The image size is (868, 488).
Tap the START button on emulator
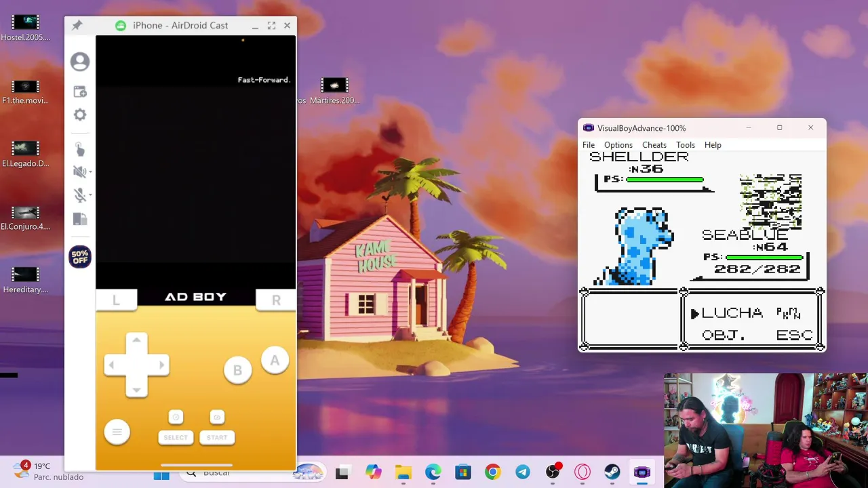(217, 437)
